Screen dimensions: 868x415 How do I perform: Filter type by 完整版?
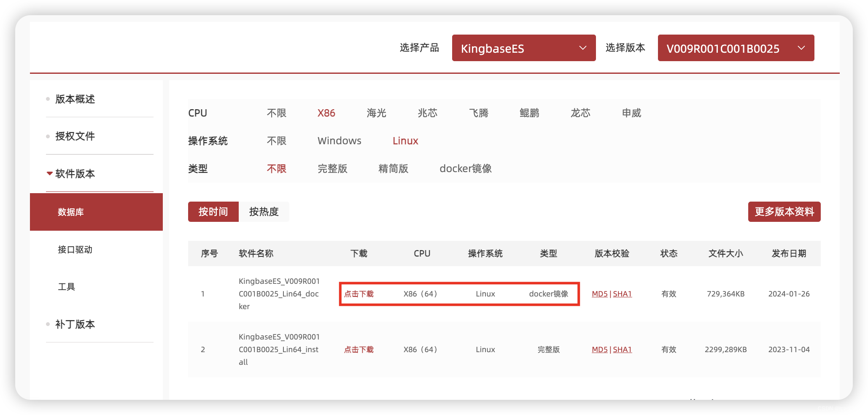332,169
